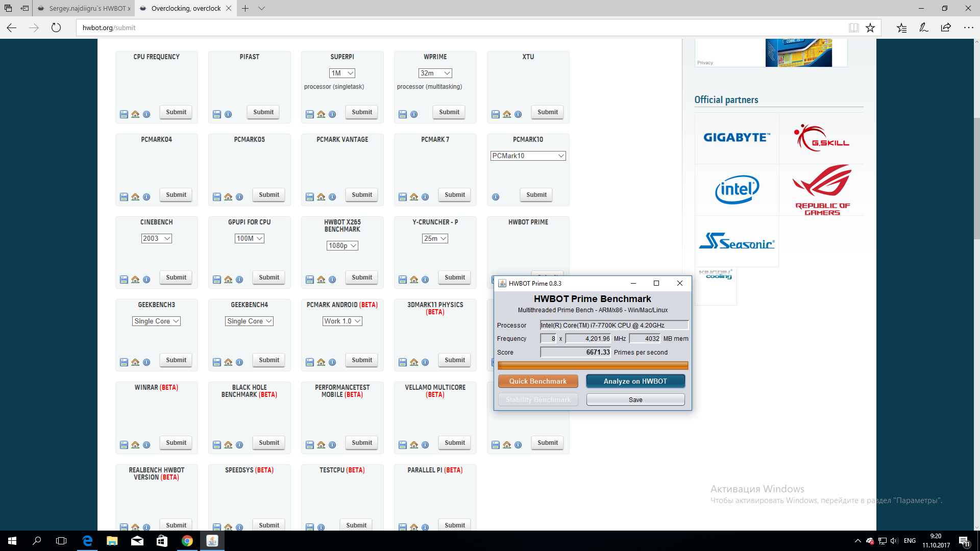The width and height of the screenshot is (980, 551).
Task: Click the info icon under PiFast
Action: click(x=228, y=114)
